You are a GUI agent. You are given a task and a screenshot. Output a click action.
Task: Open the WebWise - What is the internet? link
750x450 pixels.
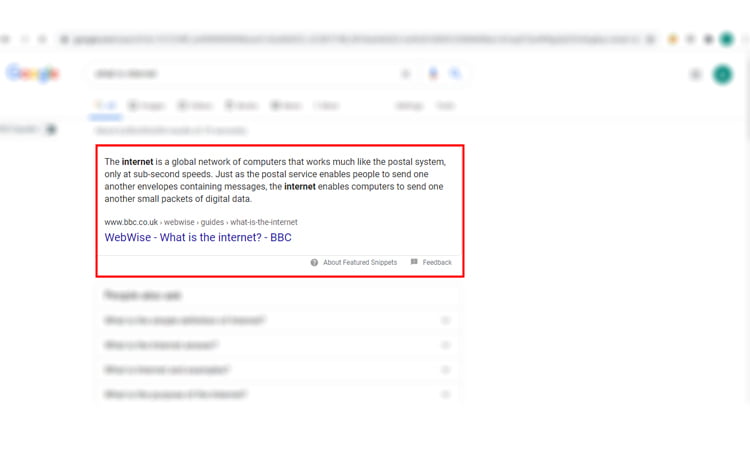(198, 238)
